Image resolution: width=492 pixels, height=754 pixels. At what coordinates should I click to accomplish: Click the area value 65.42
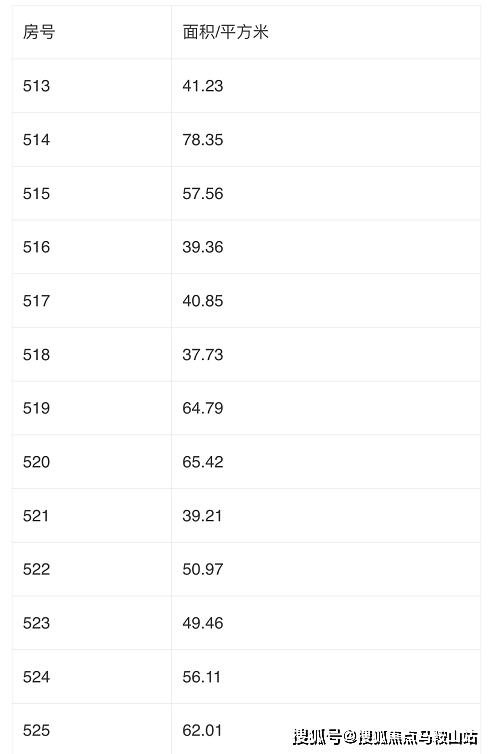[203, 462]
